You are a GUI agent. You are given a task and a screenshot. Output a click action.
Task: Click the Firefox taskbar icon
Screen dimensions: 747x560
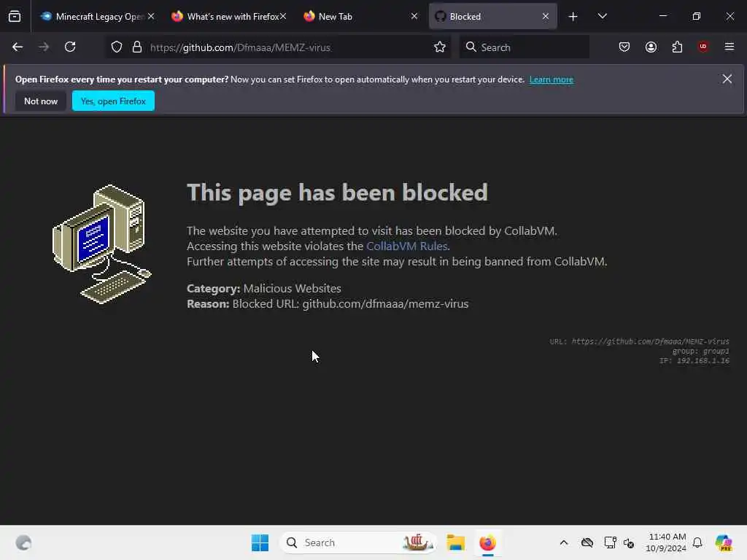pyautogui.click(x=487, y=542)
